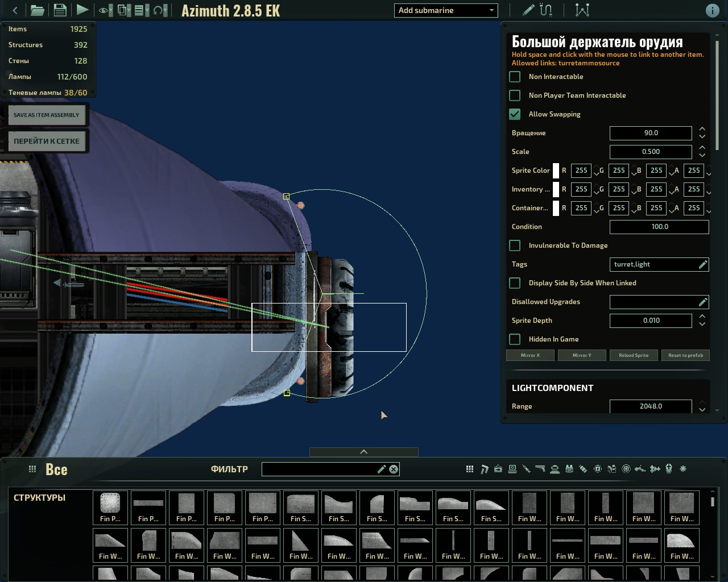Viewport: 728px width, 582px height.
Task: Increase Sprite Depth with up arrow
Action: (x=702, y=317)
